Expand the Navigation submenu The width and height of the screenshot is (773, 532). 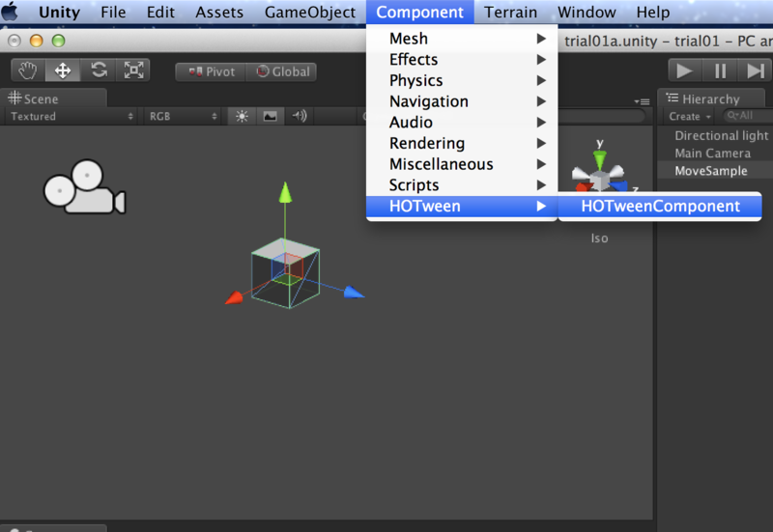[462, 101]
